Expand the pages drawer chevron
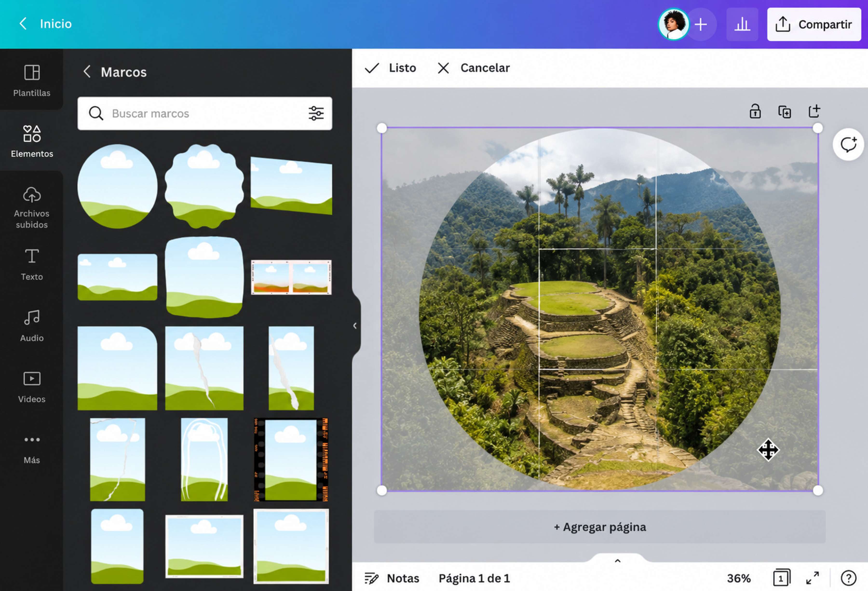Screen dimensions: 868x591 pos(618,560)
